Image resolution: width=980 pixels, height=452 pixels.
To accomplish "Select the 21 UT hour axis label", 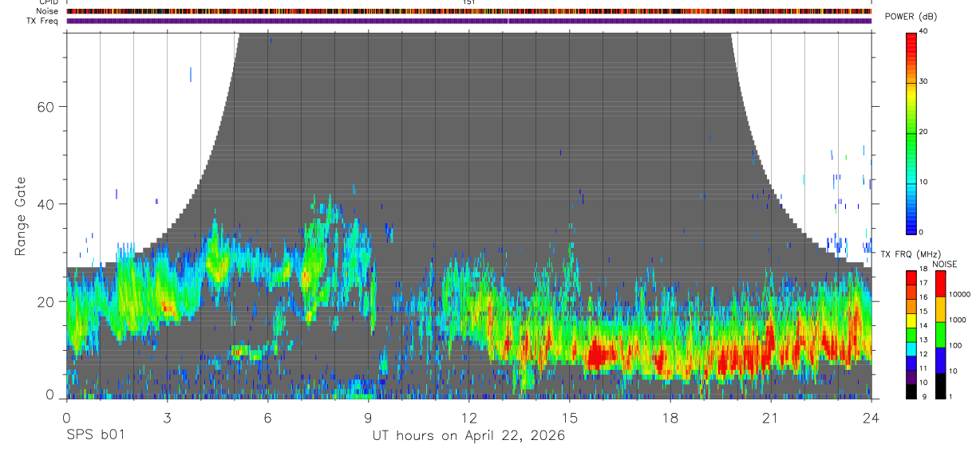I will tap(770, 418).
